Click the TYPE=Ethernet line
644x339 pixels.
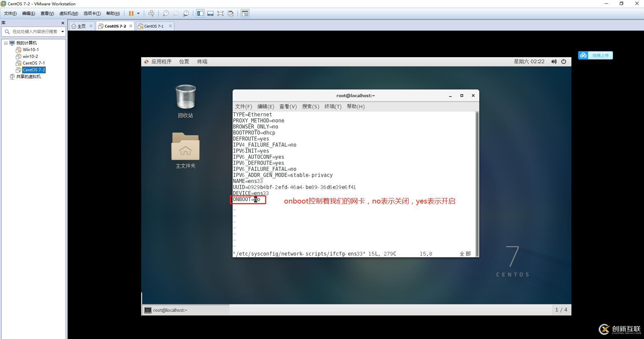click(252, 115)
